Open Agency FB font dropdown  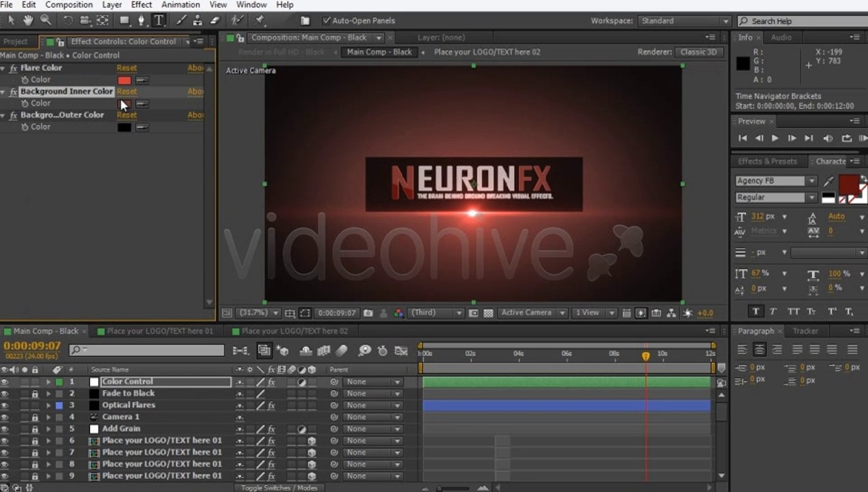pyautogui.click(x=776, y=181)
